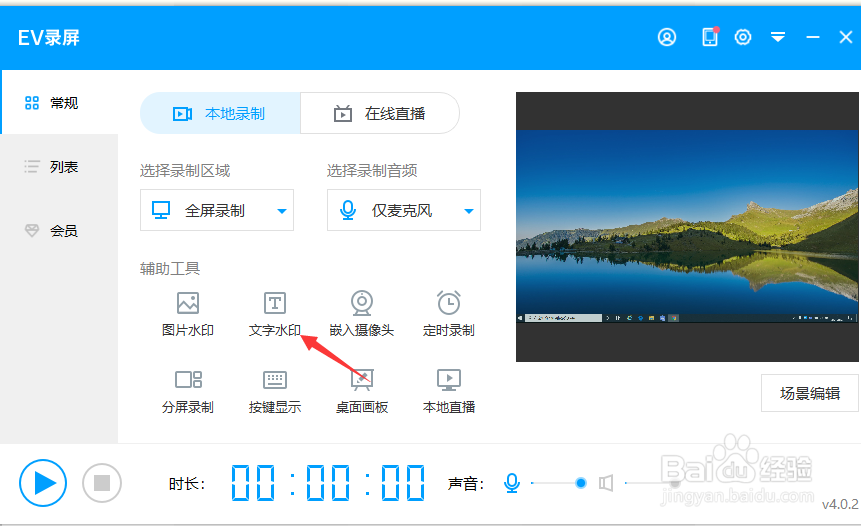This screenshot has width=861, height=526.
Task: Click the v4.0.2 version text
Action: tap(840, 504)
